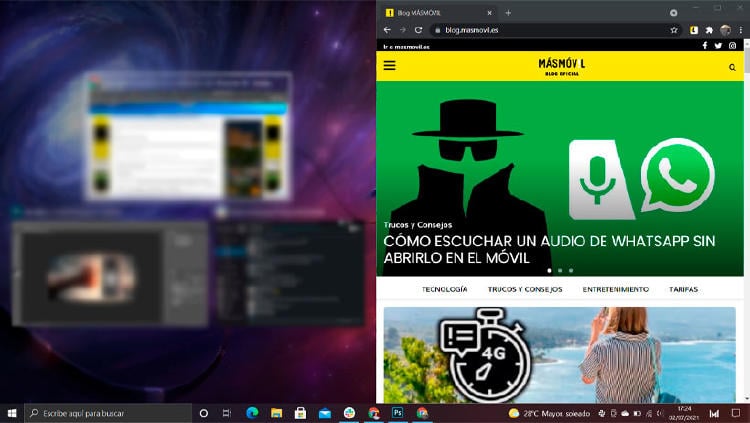Close the Blog MÁSMÓVIL tab
Screen dimensions: 750x423
[489, 13]
